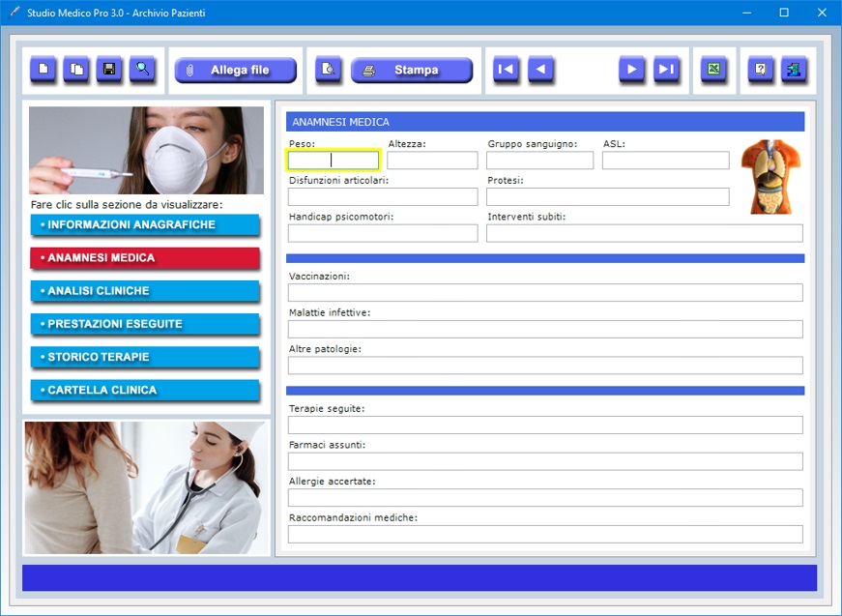Open print preview icon
This screenshot has width=842, height=616.
328,70
